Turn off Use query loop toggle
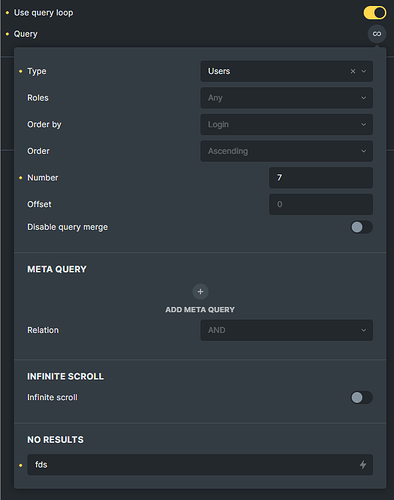The width and height of the screenshot is (394, 500). tap(375, 13)
